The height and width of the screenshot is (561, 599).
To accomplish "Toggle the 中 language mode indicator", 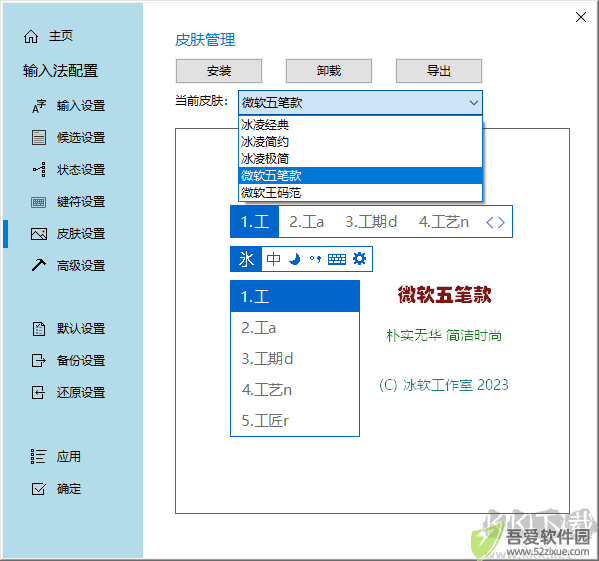I will (x=274, y=259).
